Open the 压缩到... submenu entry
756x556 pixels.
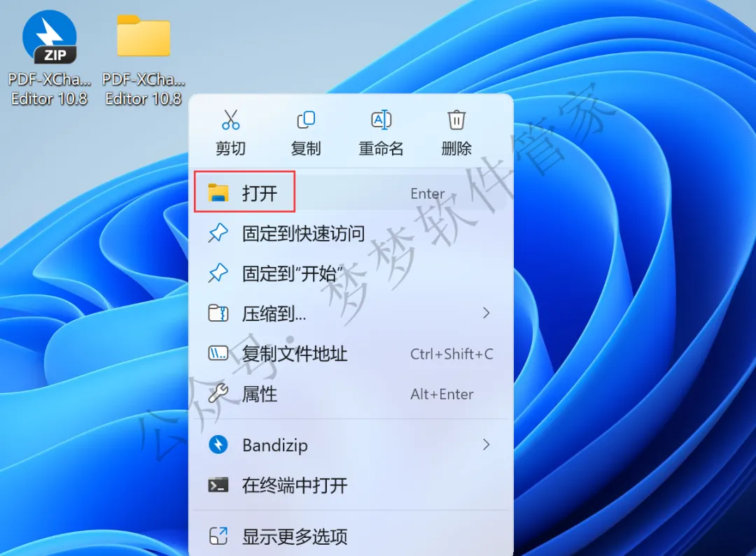[351, 313]
